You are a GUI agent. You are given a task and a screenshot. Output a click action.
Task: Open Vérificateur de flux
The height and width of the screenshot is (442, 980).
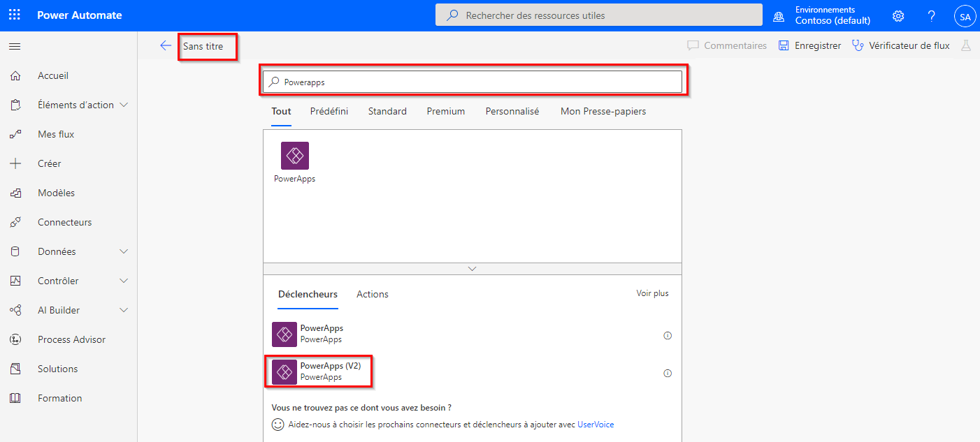(901, 45)
